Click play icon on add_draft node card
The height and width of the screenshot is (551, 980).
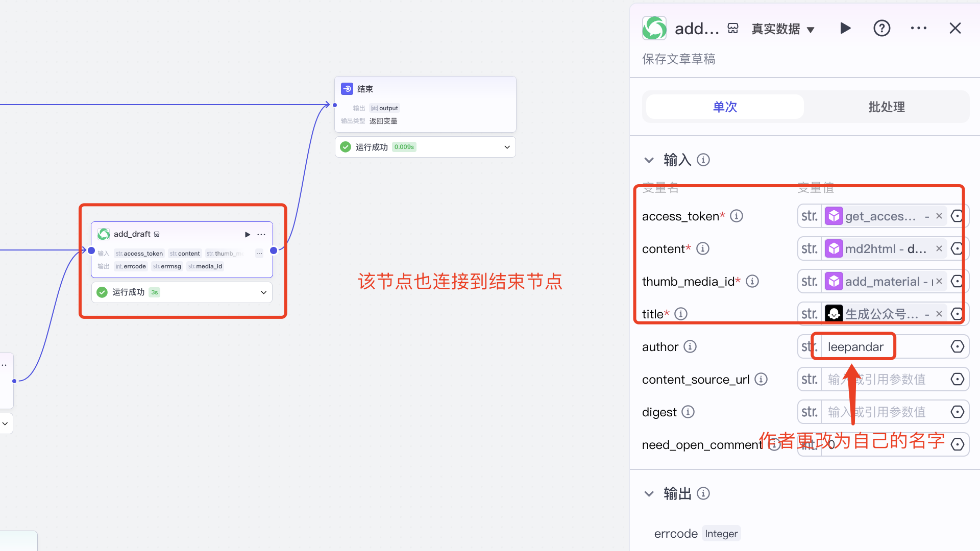248,234
